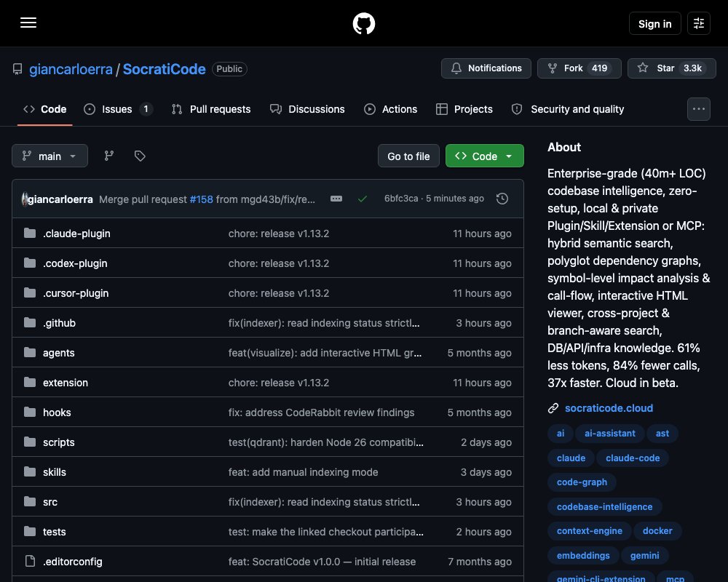Click the Notifications bell button
This screenshot has height=582, width=728.
tap(486, 68)
